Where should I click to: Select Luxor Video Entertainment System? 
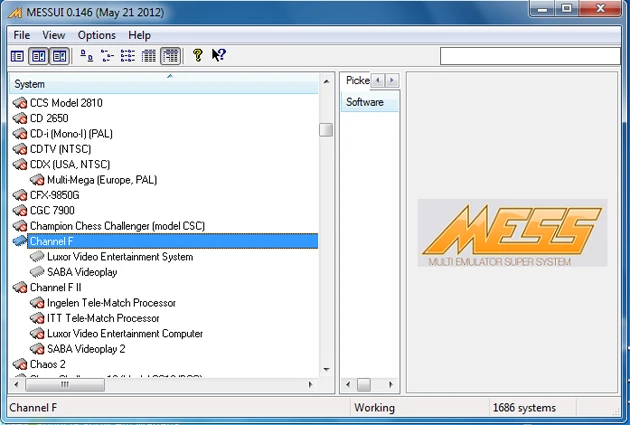(120, 257)
